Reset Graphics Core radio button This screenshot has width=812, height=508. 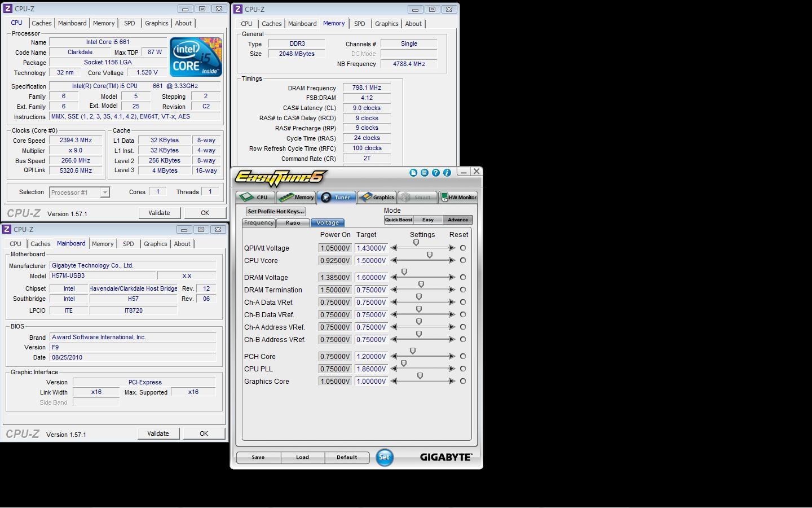463,381
